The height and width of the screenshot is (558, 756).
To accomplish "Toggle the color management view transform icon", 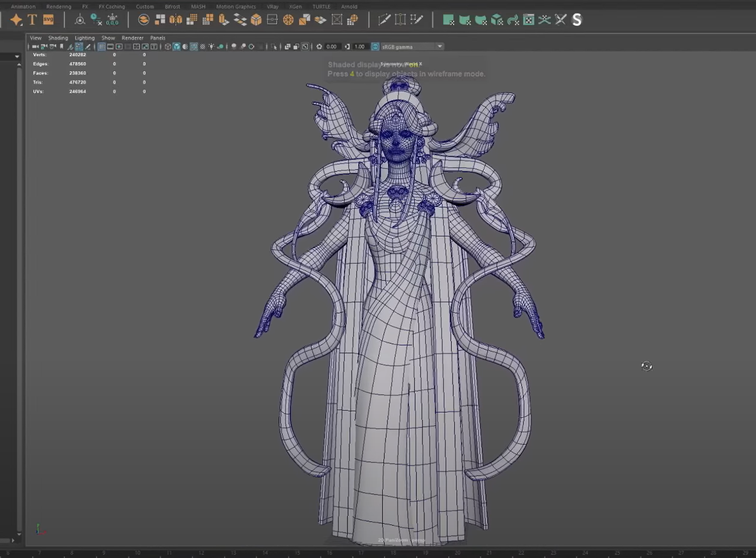I will [375, 47].
